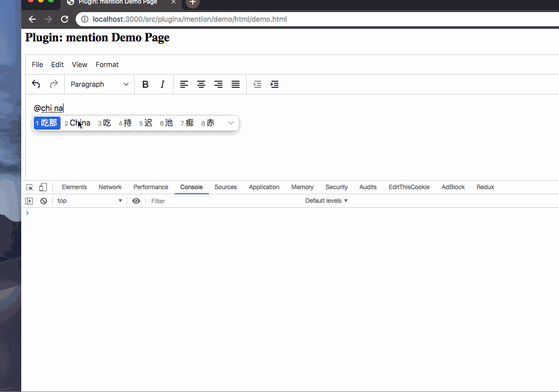Open the Default levels dropdown in Console
Screen dimensions: 559x392
click(x=326, y=201)
